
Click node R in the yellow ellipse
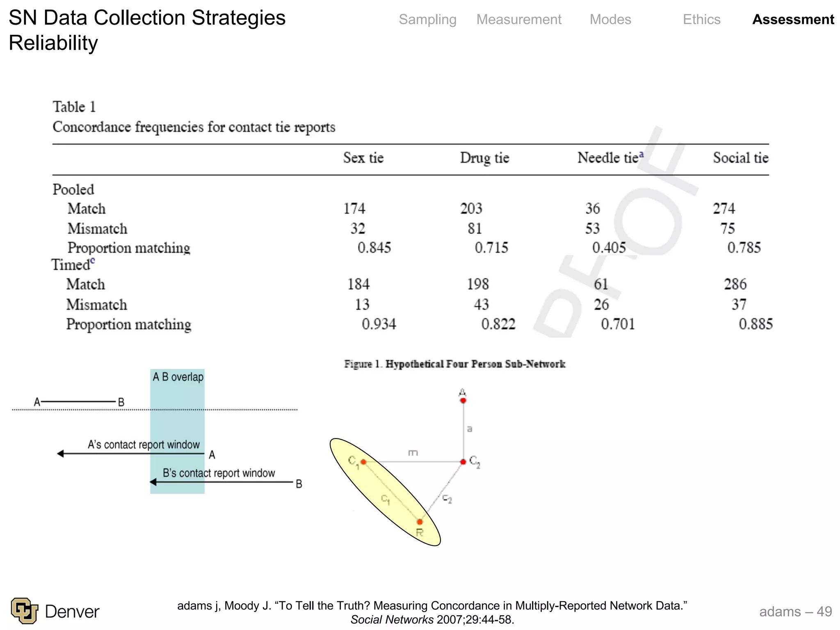[x=420, y=522]
